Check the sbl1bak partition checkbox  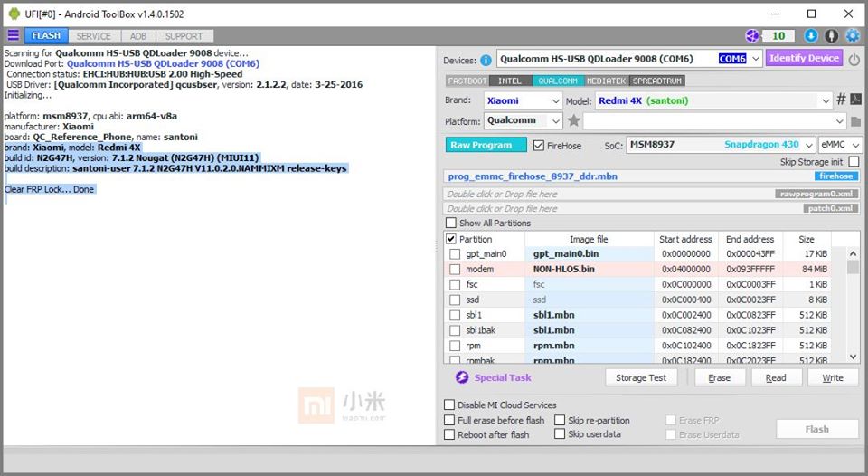pyautogui.click(x=455, y=330)
